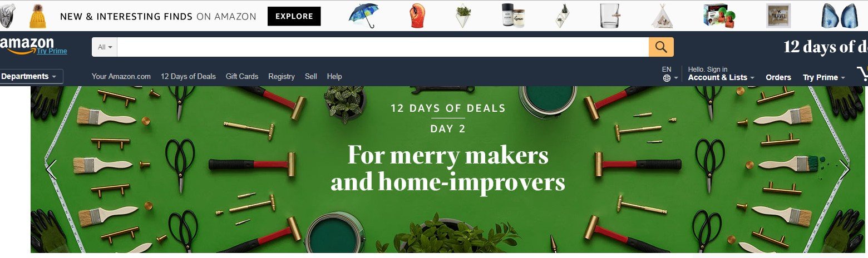
Task: View the teepee tent product thumbnail
Action: (x=662, y=16)
